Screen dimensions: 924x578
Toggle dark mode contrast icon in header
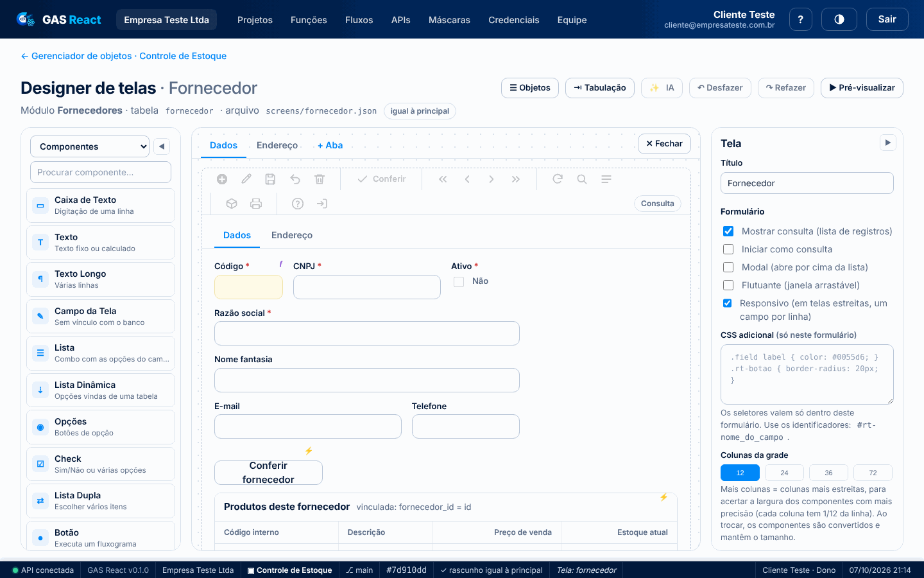click(x=839, y=19)
